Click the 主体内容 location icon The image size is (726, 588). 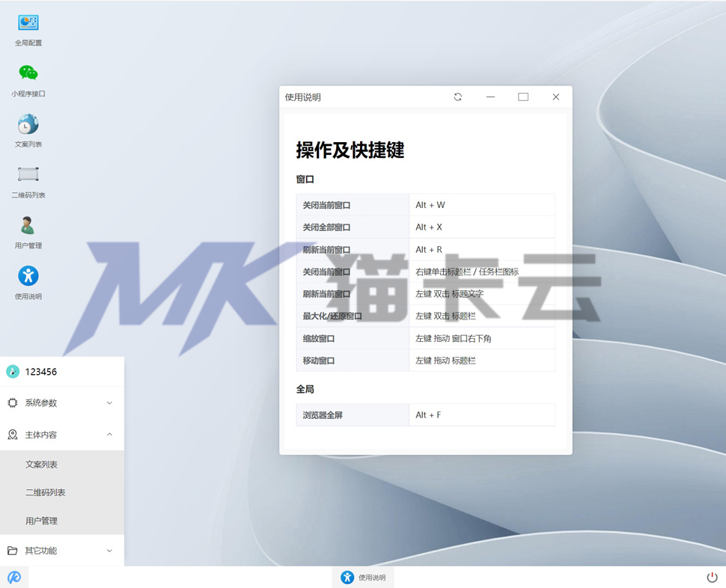(x=13, y=435)
